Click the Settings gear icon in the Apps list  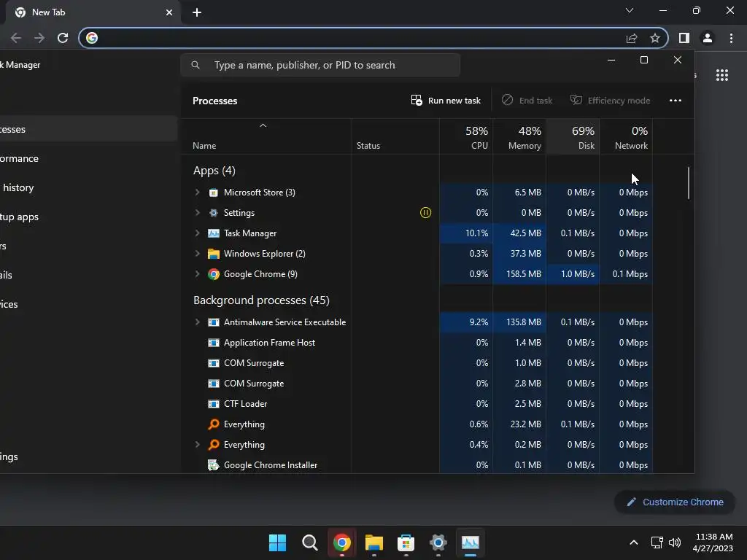[214, 213]
